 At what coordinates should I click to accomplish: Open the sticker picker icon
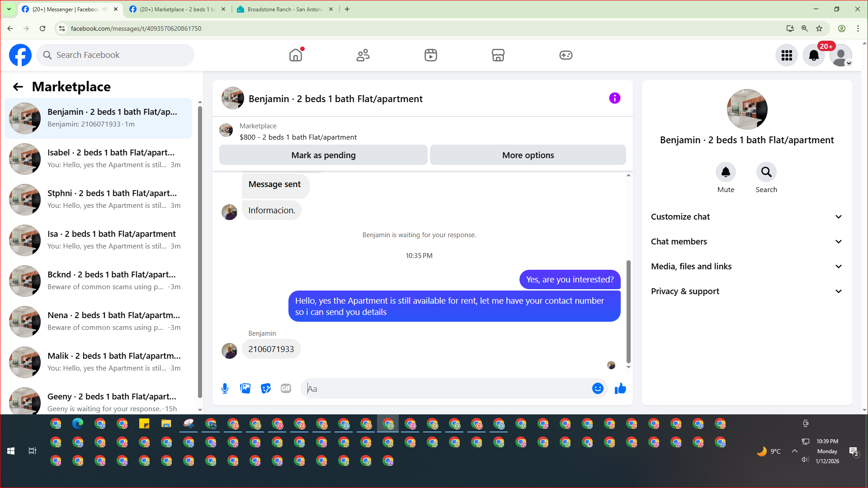[266, 389]
